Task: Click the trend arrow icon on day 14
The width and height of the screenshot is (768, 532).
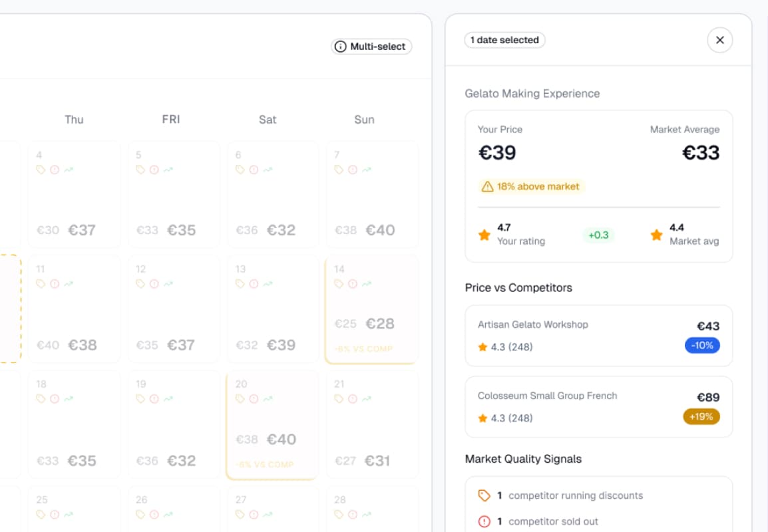Action: (367, 284)
